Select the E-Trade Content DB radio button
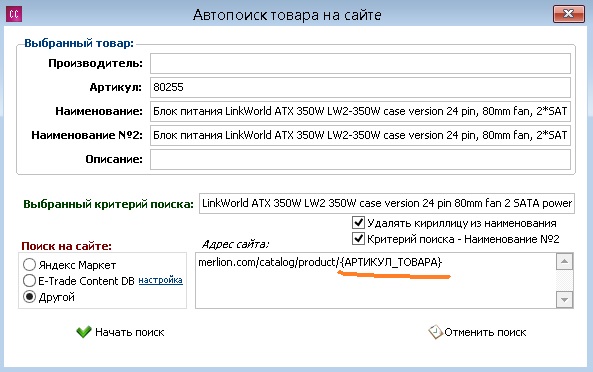Viewport: 593px width, 372px height. point(29,281)
